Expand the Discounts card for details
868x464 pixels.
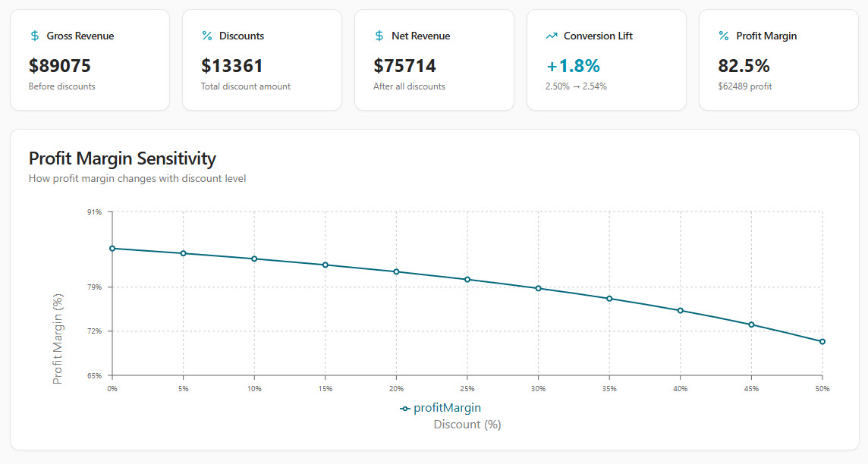point(262,59)
